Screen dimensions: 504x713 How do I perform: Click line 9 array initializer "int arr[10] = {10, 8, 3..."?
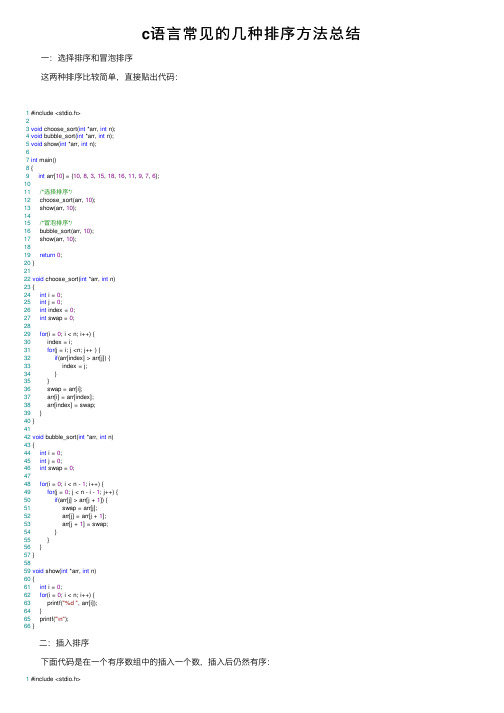pos(99,176)
